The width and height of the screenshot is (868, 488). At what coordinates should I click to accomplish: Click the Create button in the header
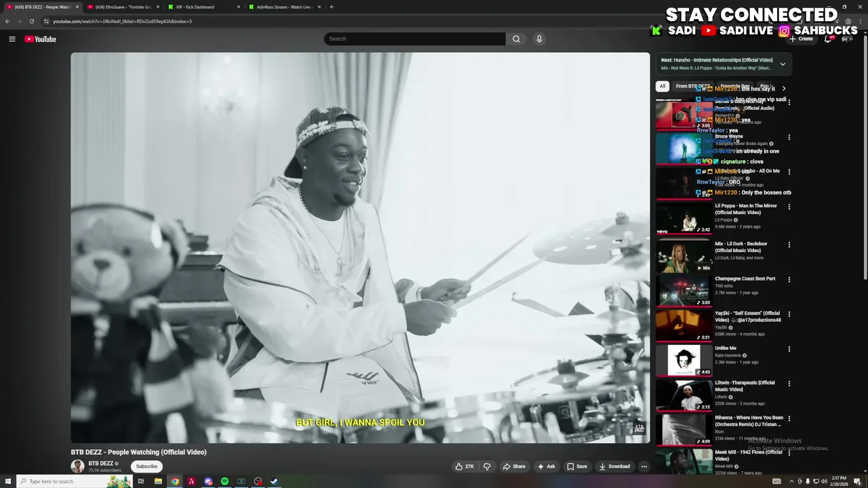click(x=801, y=39)
